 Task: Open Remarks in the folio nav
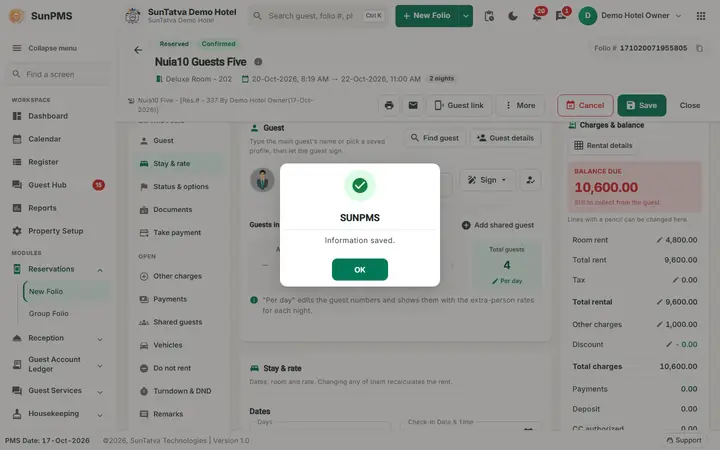(x=168, y=414)
